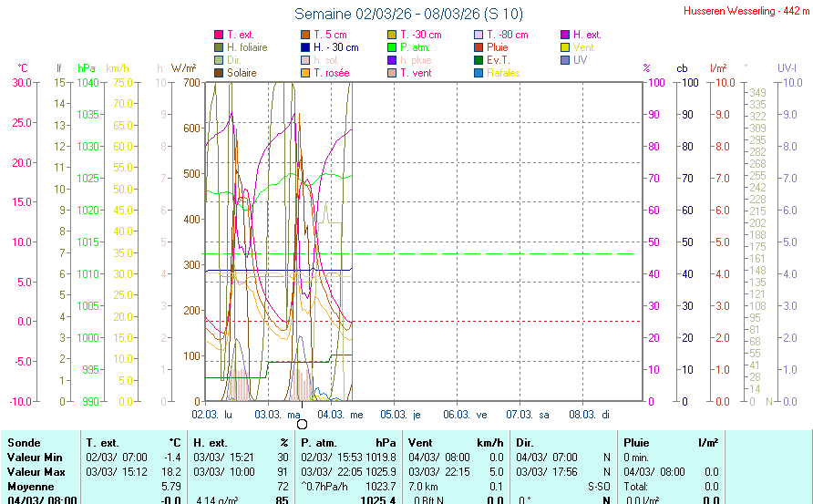813x504 pixels.
Task: Click the circular time marker below the chart
Action: 302,423
